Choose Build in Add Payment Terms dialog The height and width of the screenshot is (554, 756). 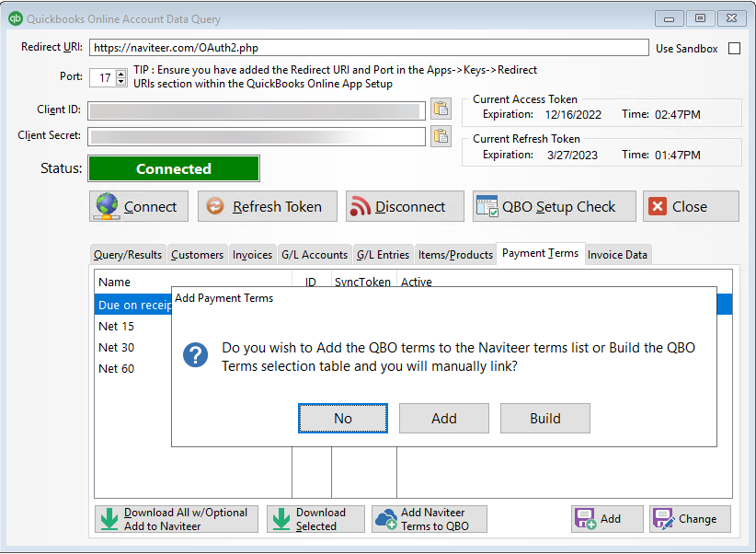click(x=545, y=419)
